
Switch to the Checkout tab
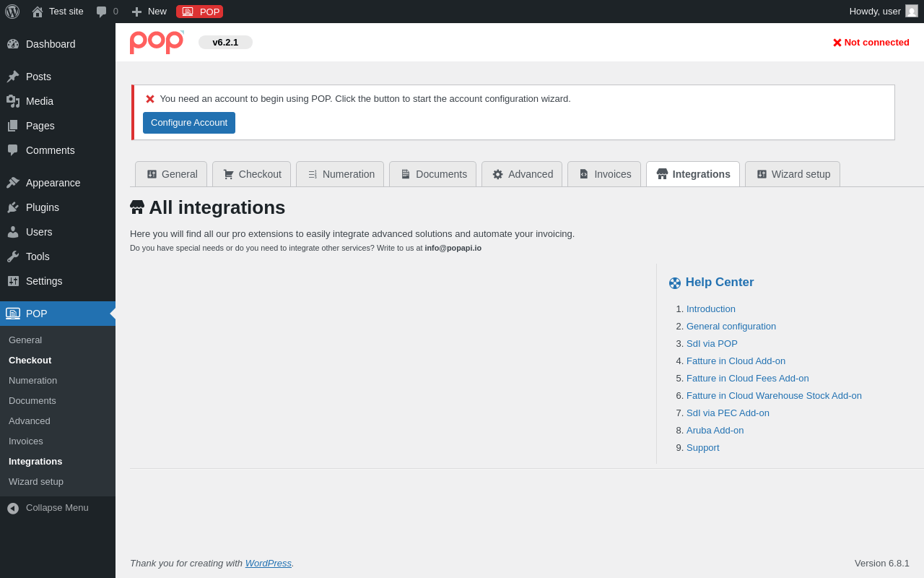tap(251, 174)
